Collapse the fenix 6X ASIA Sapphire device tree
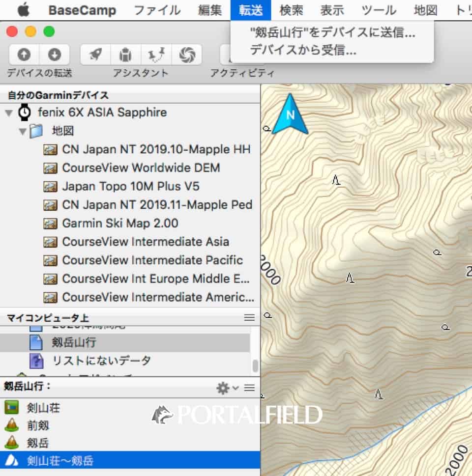This screenshot has width=472, height=476. (x=8, y=112)
